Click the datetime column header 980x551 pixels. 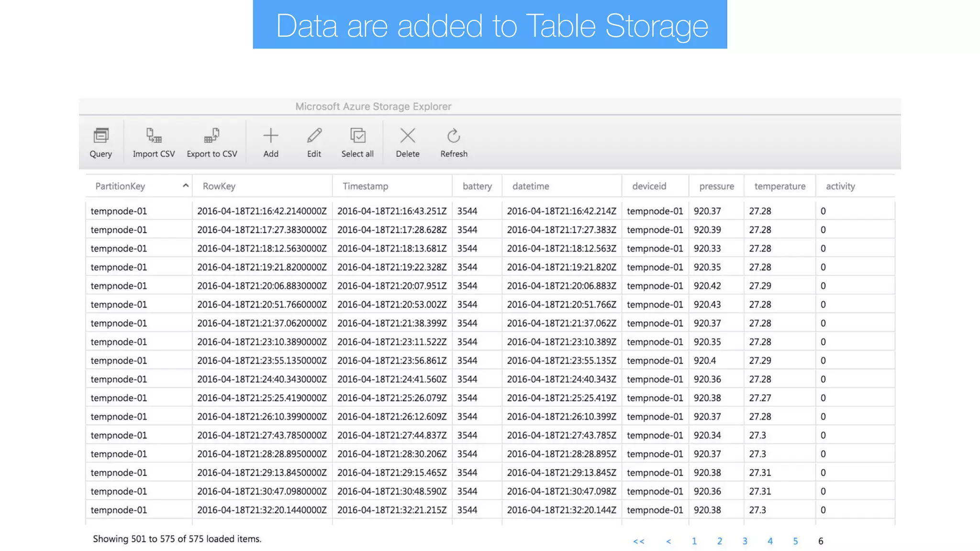click(531, 187)
